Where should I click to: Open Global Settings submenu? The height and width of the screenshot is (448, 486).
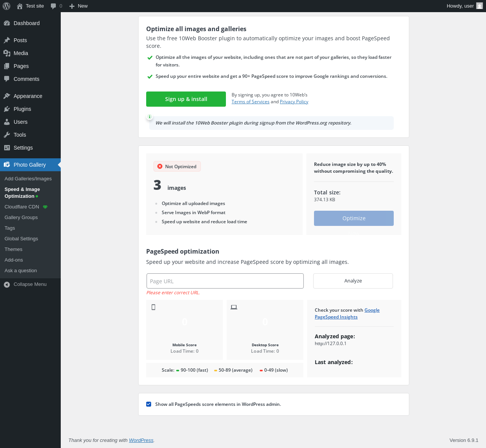coord(21,239)
